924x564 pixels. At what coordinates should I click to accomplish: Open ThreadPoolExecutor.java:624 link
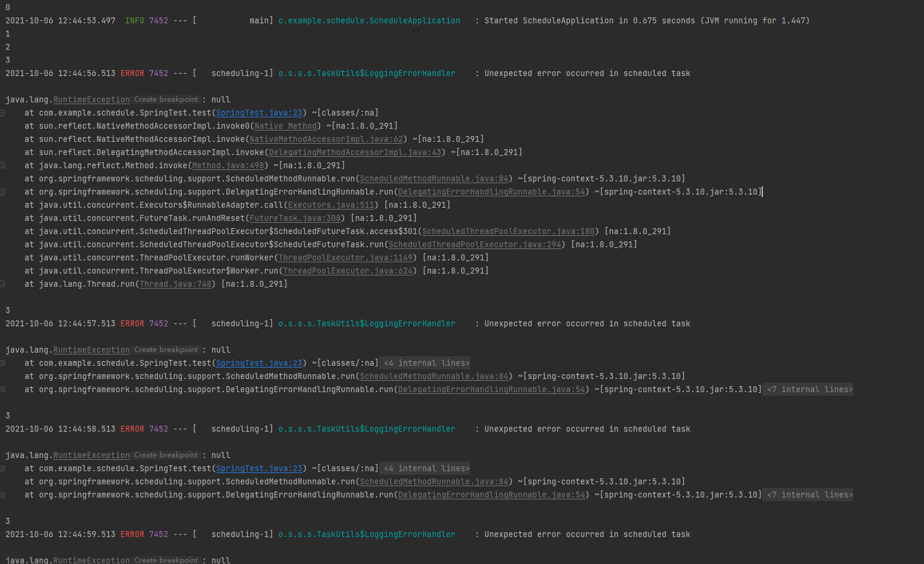tap(348, 271)
